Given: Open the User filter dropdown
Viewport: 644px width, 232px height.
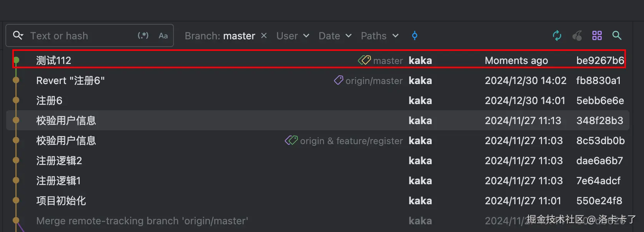Looking at the screenshot, I should [293, 36].
